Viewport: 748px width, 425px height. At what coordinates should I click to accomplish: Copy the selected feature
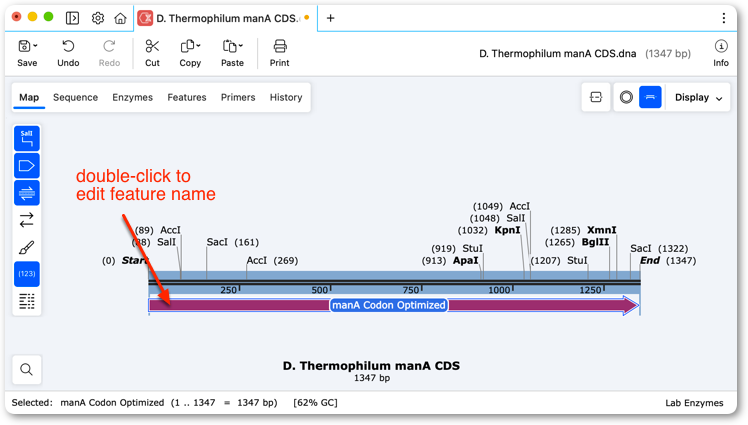point(187,46)
